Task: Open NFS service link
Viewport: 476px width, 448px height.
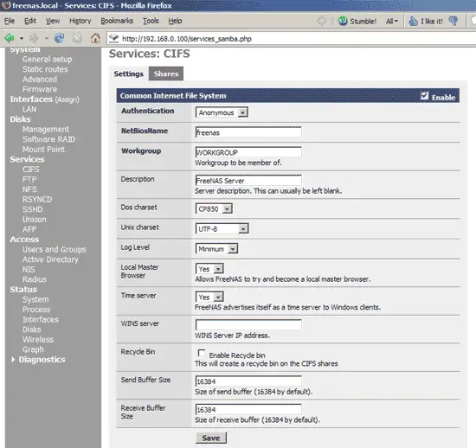Action: (29, 189)
